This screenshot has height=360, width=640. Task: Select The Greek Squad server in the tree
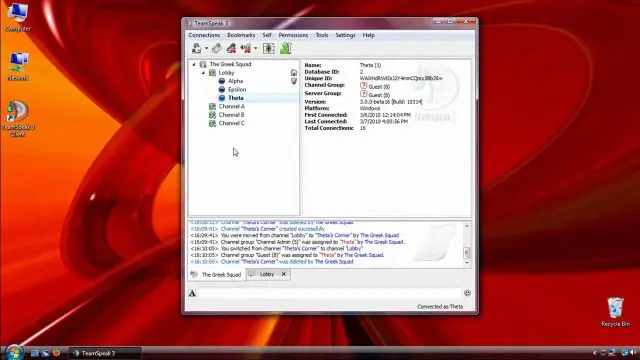click(230, 64)
